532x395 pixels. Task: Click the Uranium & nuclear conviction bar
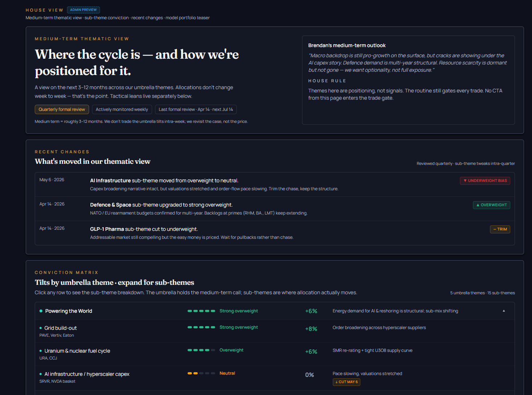click(201, 350)
